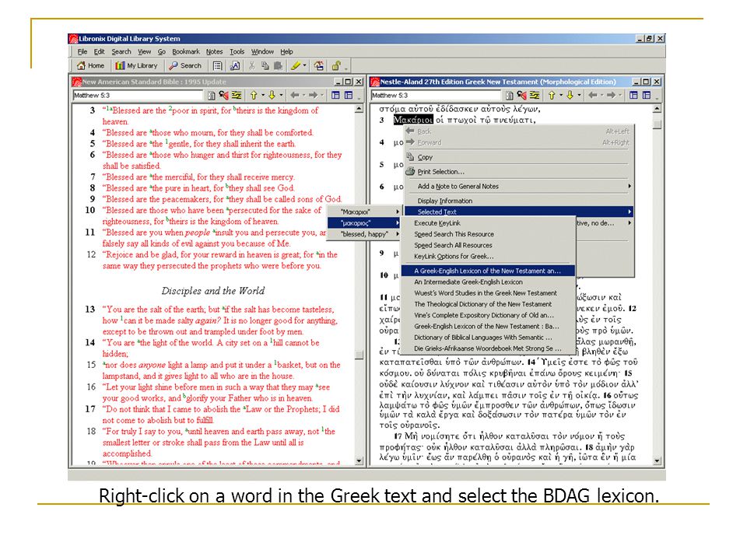Open the Window menu
This screenshot has width=747, height=560.
tap(262, 51)
